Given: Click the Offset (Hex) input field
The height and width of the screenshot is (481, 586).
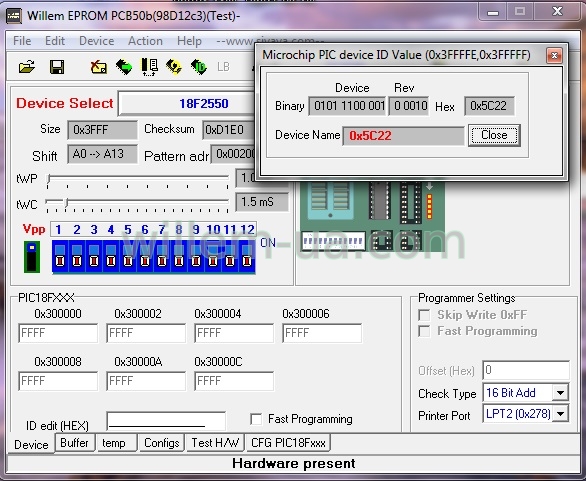Looking at the screenshot, I should pyautogui.click(x=526, y=370).
